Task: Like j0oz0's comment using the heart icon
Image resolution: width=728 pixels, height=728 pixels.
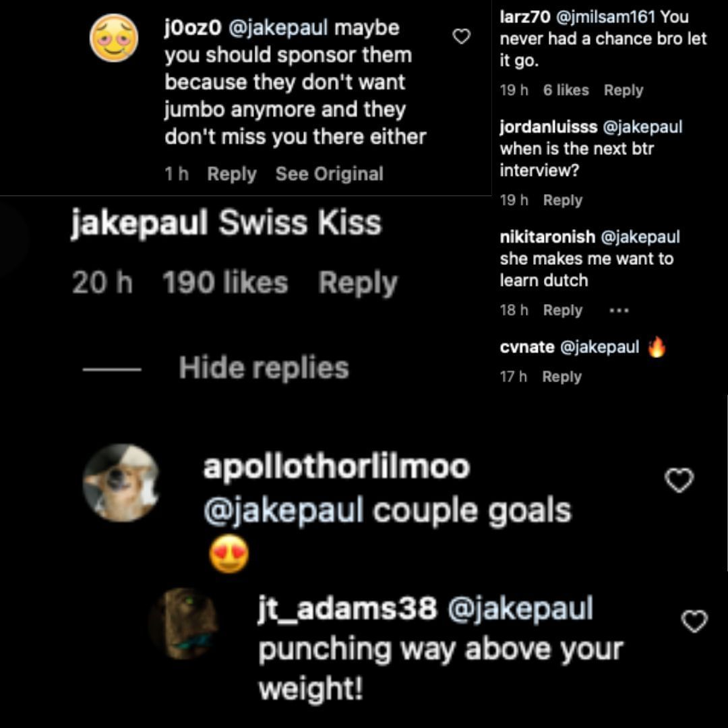Action: click(460, 37)
